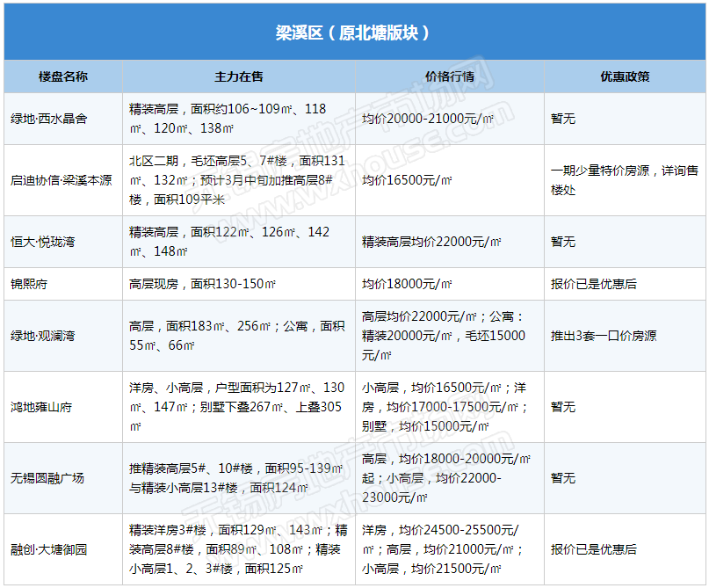The width and height of the screenshot is (709, 588).
Task: Select the 锦熙府 property name cell
Action: [x=30, y=284]
